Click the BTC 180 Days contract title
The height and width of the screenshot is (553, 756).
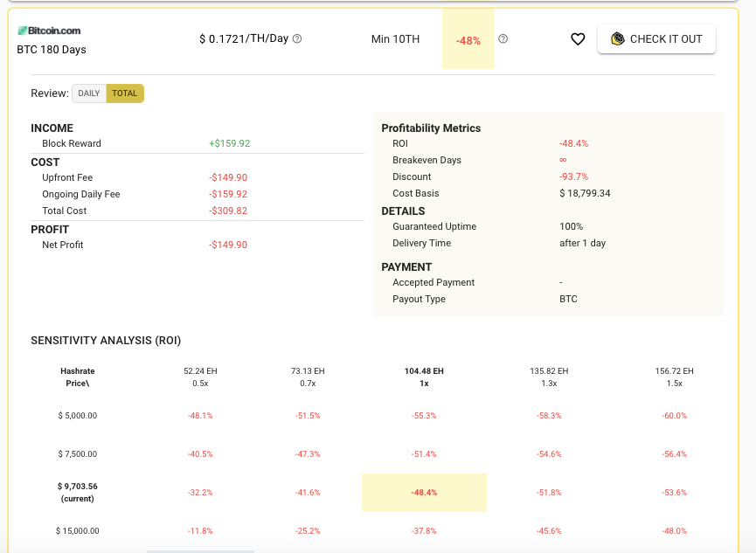tap(52, 50)
